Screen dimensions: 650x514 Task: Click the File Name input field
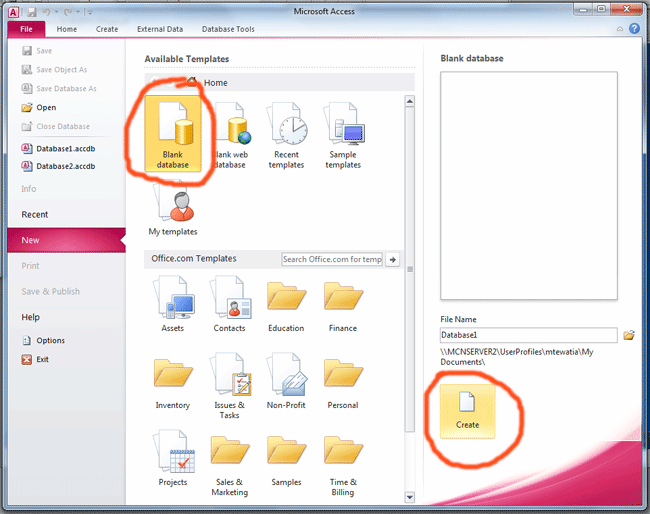click(x=529, y=335)
